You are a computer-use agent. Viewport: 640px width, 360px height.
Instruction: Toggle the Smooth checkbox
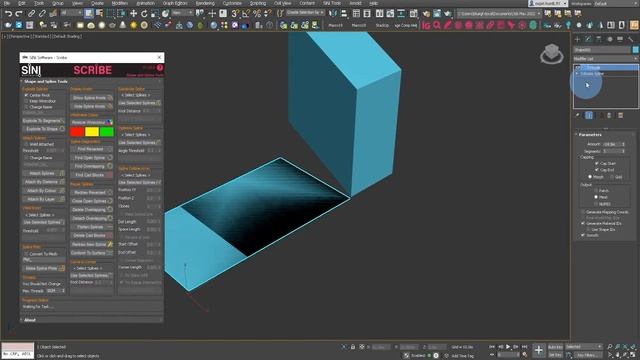point(583,235)
